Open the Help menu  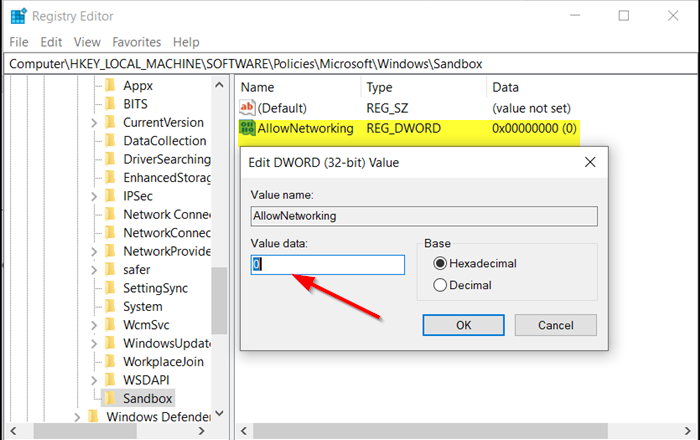(x=186, y=42)
